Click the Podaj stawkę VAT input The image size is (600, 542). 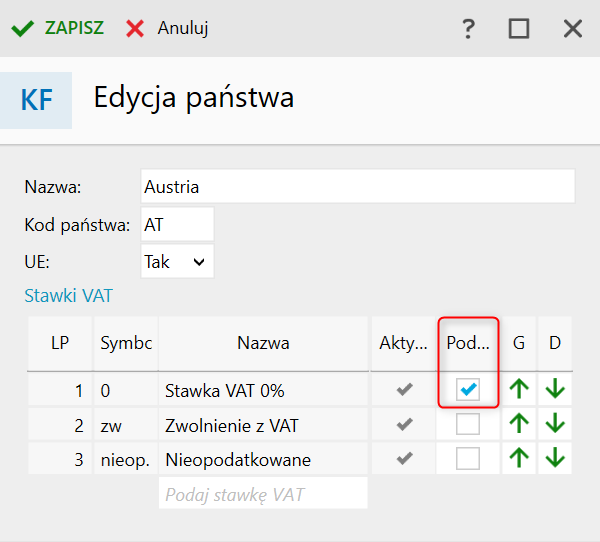click(262, 494)
